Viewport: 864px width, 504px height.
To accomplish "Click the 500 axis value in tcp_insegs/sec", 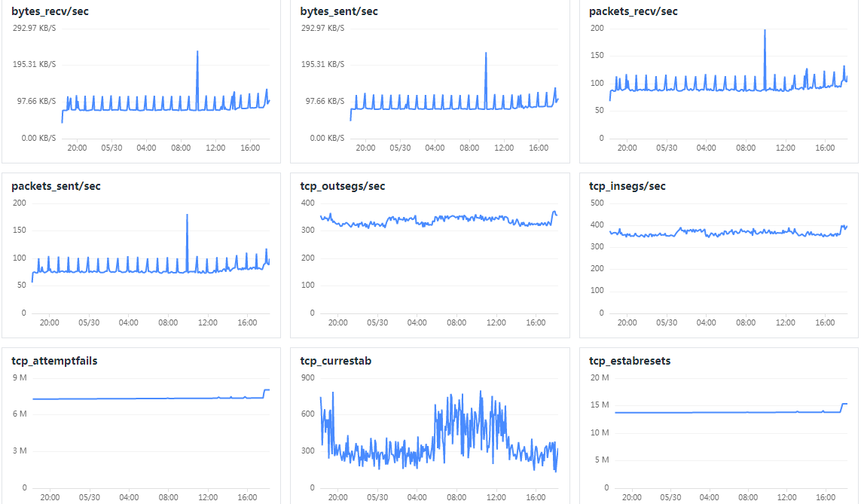I will (x=597, y=203).
